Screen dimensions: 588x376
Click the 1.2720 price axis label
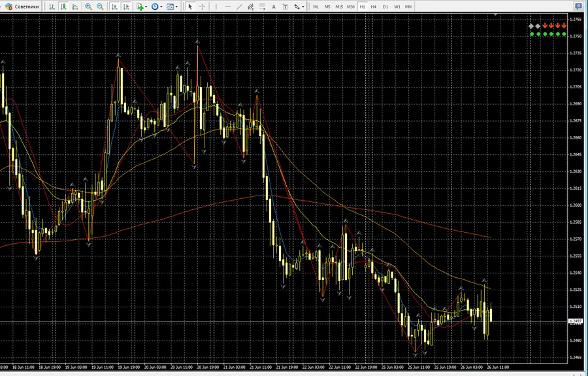click(576, 70)
